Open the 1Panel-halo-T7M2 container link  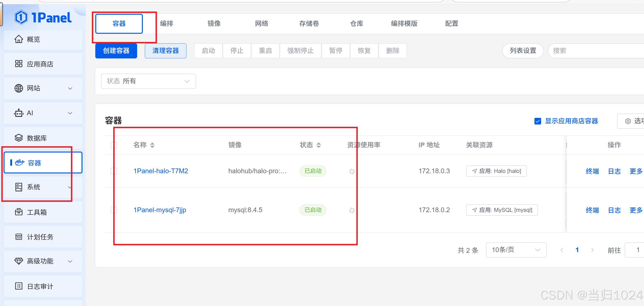(161, 171)
